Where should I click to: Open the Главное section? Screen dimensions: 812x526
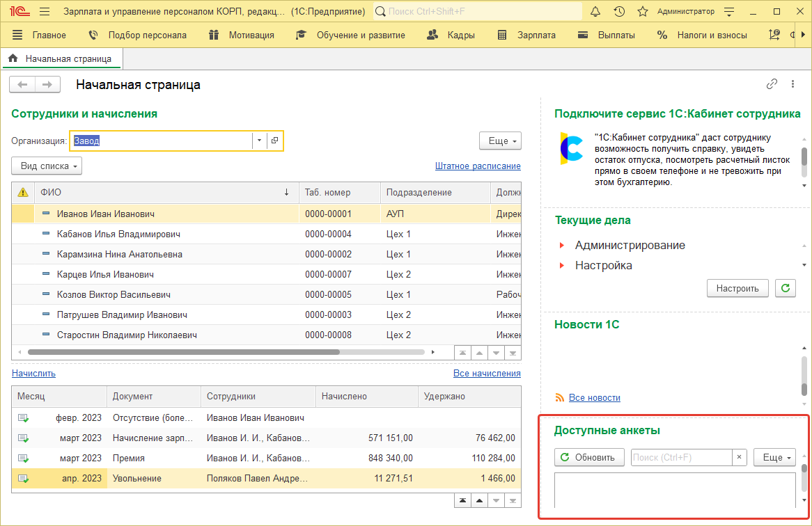point(49,35)
